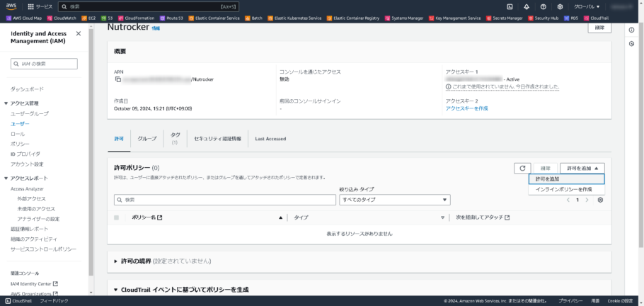This screenshot has height=306, width=644.
Task: Open EC2 service shortcut
Action: [x=88, y=18]
